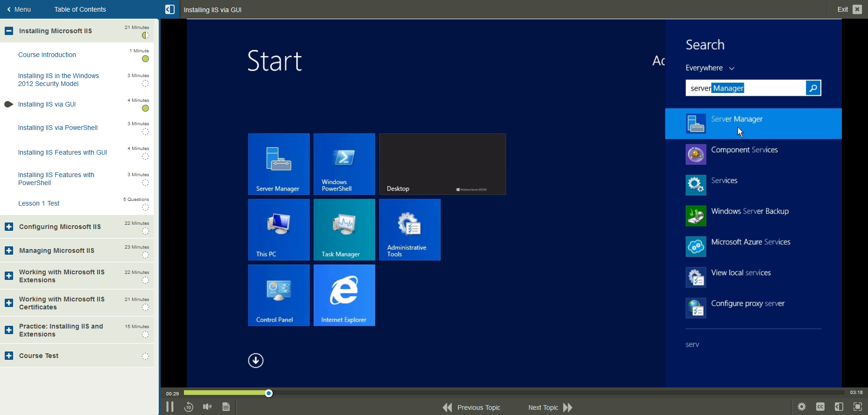Go to Previous Topic
The width and height of the screenshot is (868, 415).
(x=472, y=408)
